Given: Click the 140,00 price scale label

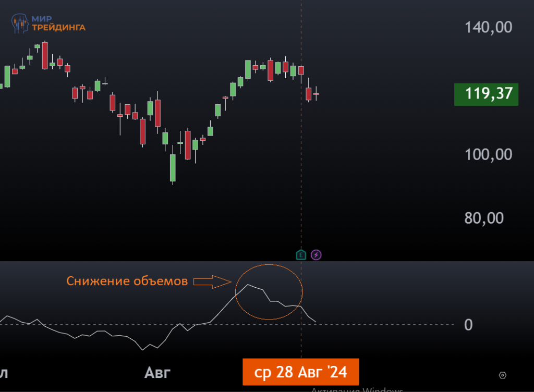Looking at the screenshot, I should click(x=488, y=27).
